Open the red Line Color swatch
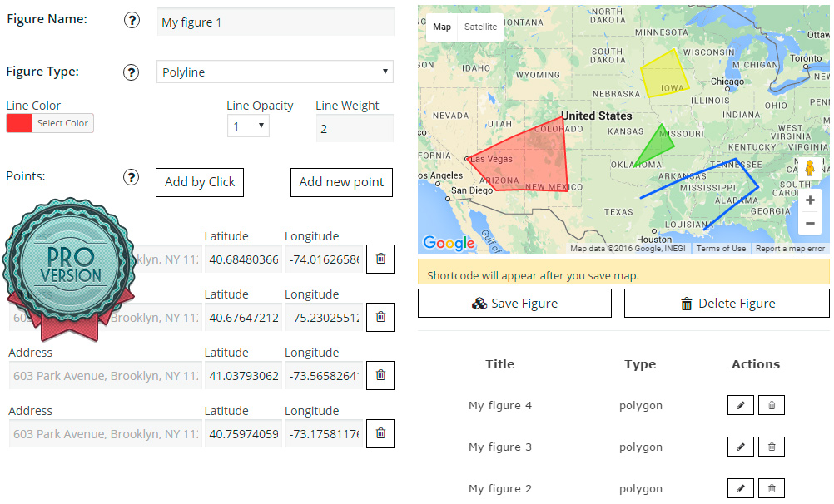Screen dimensions: 834x504 pos(19,123)
